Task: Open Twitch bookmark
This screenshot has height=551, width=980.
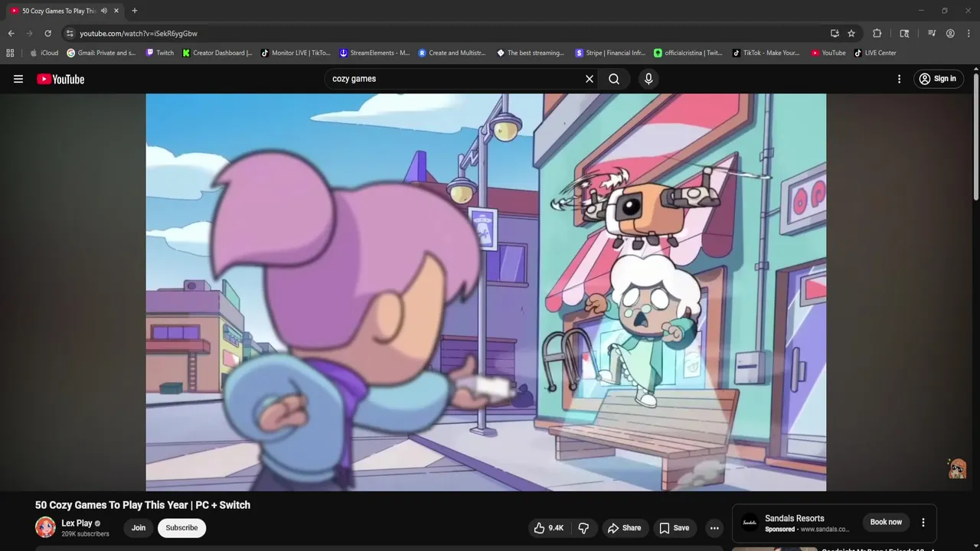Action: pyautogui.click(x=160, y=53)
